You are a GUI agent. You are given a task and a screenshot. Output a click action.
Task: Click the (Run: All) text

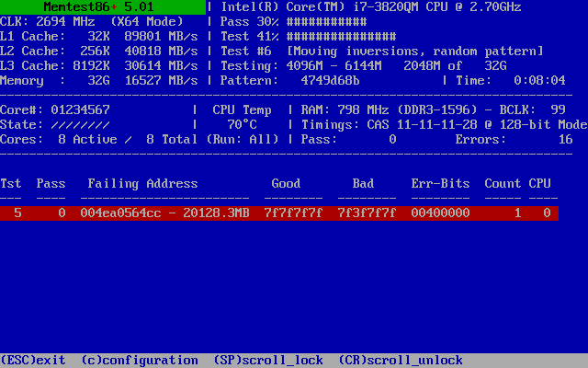(x=243, y=139)
